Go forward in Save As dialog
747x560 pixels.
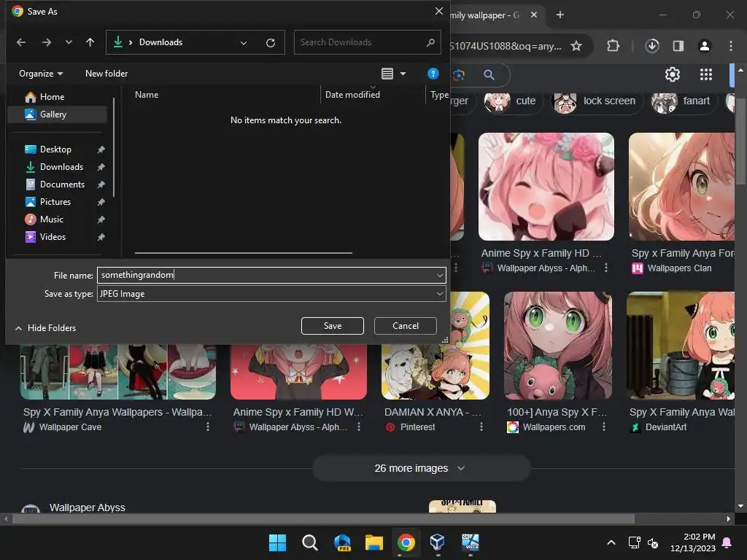pos(46,42)
